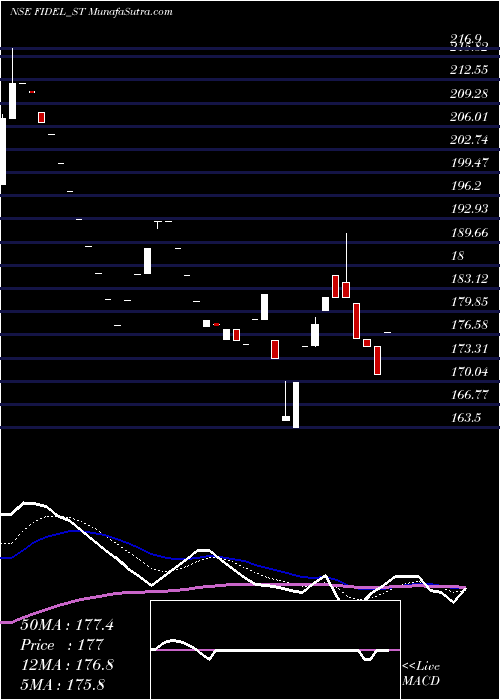This screenshot has width=500, height=700.
Task: Click inside the MACD inset chart box
Action: pos(275,650)
